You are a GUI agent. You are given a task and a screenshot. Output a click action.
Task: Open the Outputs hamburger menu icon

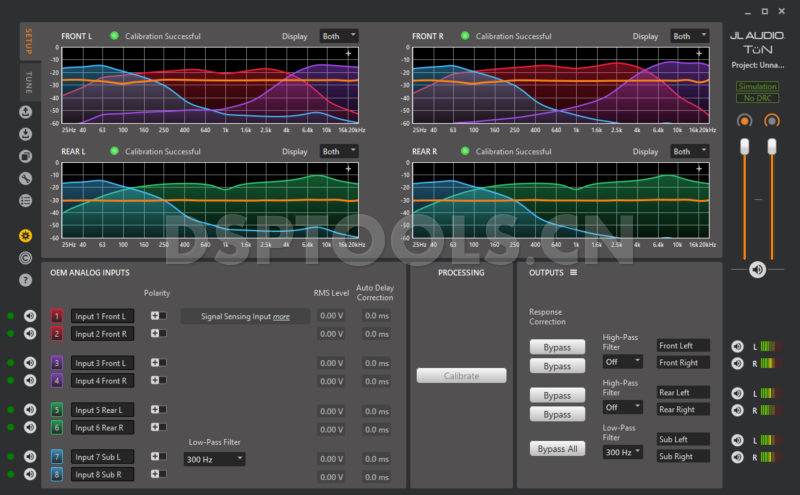click(x=573, y=273)
